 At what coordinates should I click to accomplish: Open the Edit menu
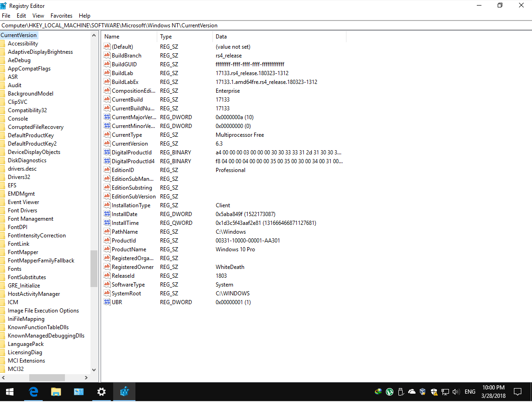21,16
